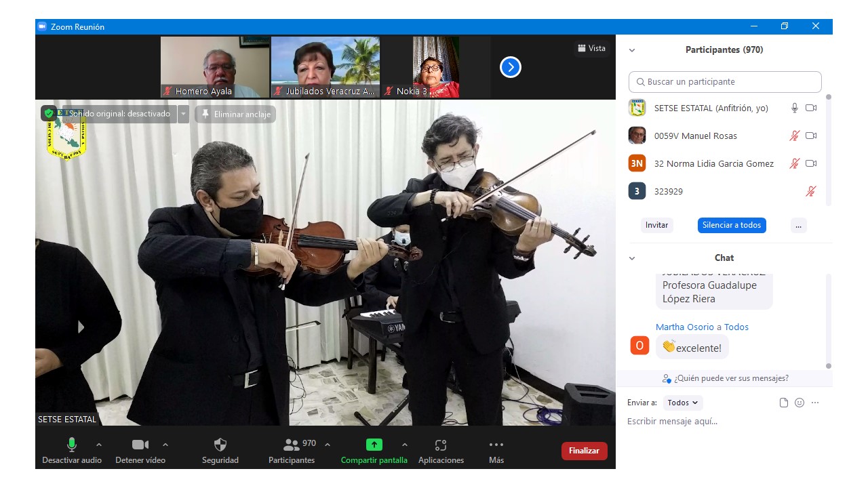Click Martha Osorio orange avatar
This screenshot has width=868, height=488.
click(x=639, y=345)
